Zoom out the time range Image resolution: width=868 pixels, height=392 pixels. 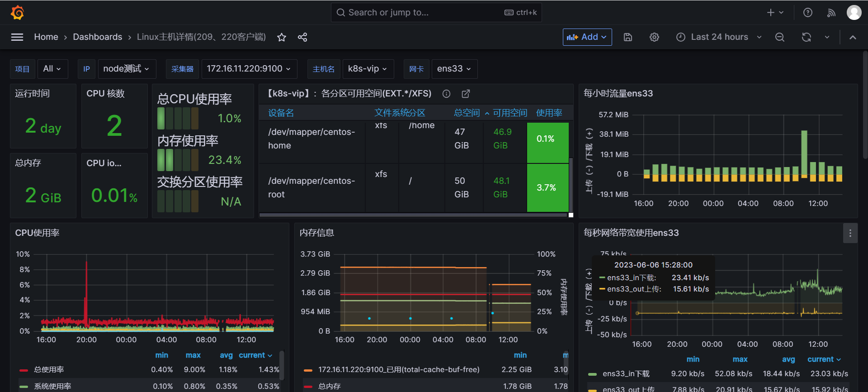pyautogui.click(x=780, y=37)
